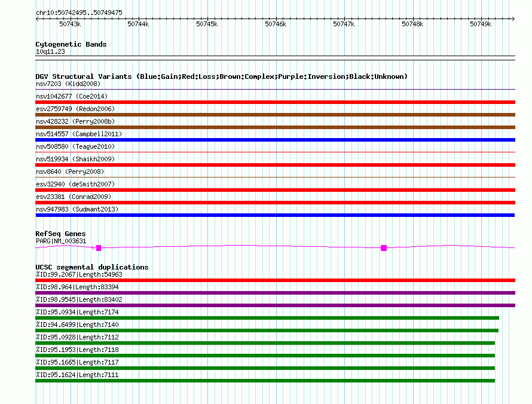This screenshot has height=404, width=532.
Task: Click the nsv514557 (Campbell2011) variant label
Action: tap(79, 134)
